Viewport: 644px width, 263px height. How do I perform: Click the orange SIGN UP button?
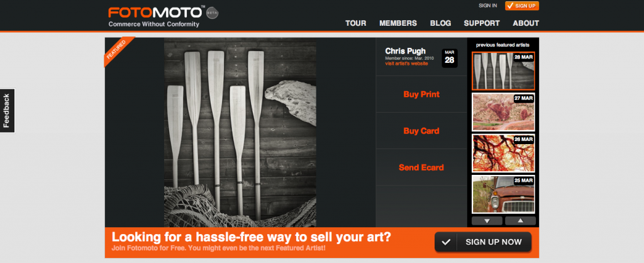tap(522, 6)
